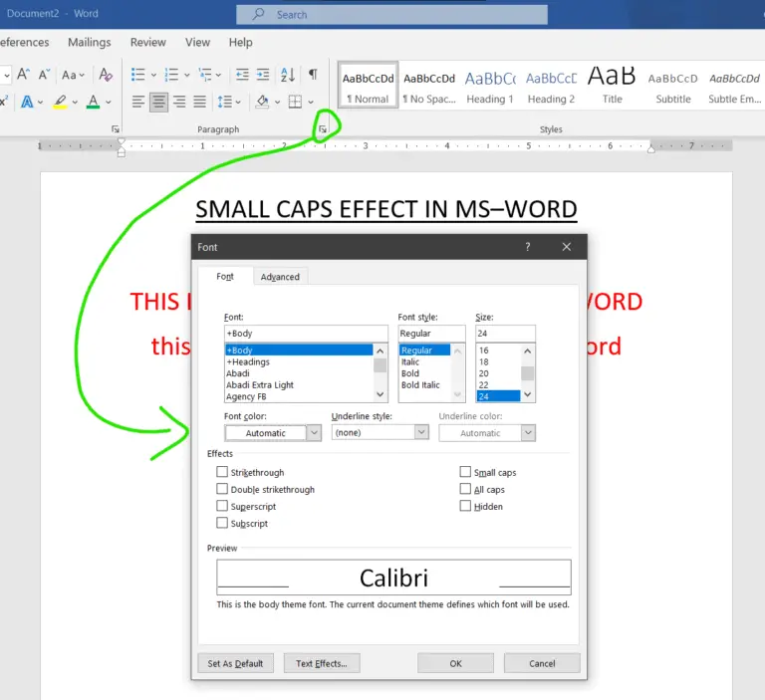
Task: Apply the Heading 1 style
Action: pyautogui.click(x=490, y=86)
